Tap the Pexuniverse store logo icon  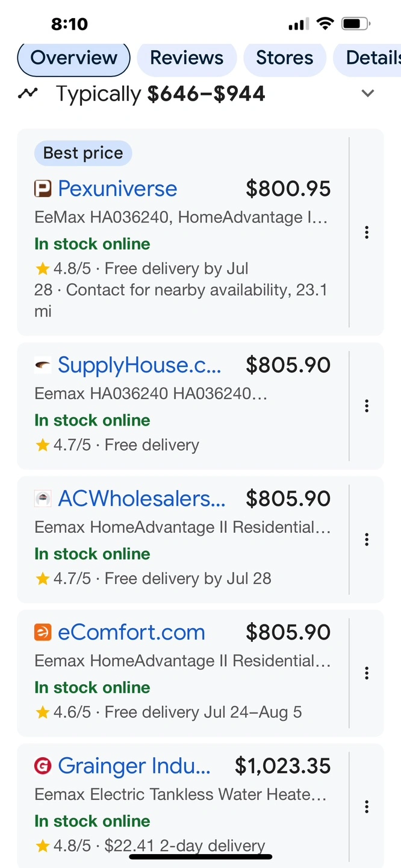pyautogui.click(x=43, y=189)
